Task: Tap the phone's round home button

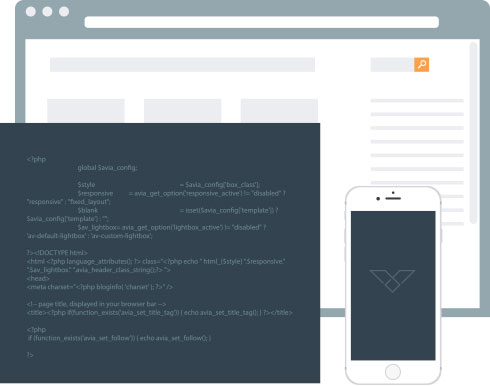Action: [x=393, y=372]
